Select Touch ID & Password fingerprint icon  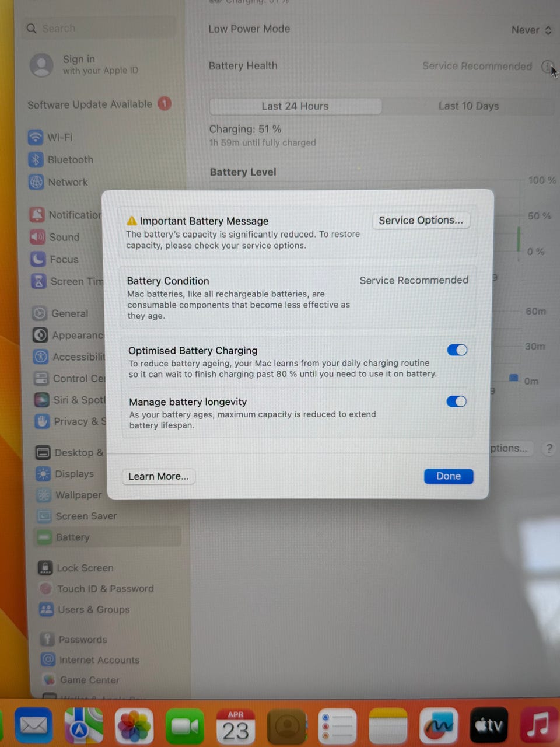46,588
